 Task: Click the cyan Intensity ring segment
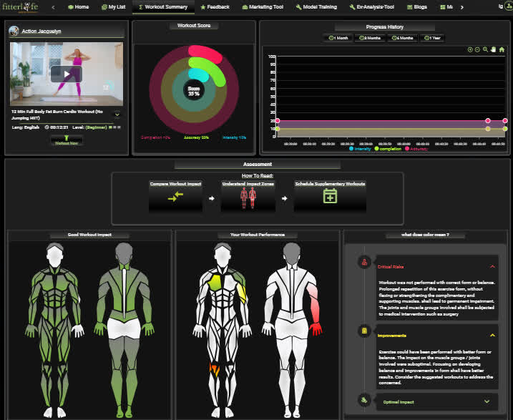[199, 75]
